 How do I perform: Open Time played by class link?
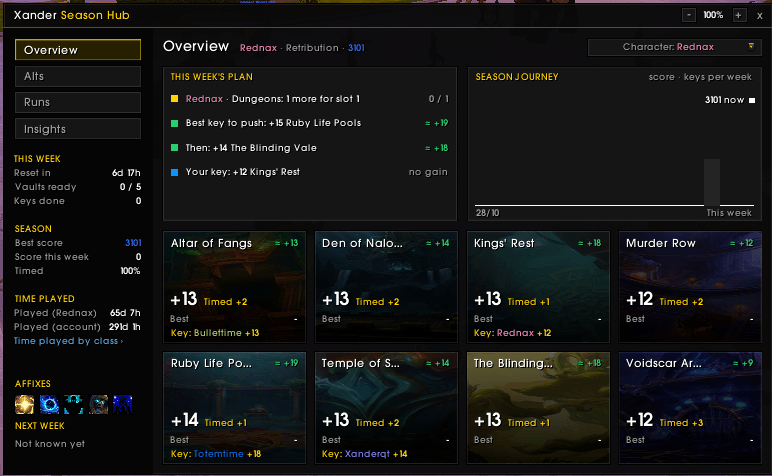pyautogui.click(x=68, y=341)
